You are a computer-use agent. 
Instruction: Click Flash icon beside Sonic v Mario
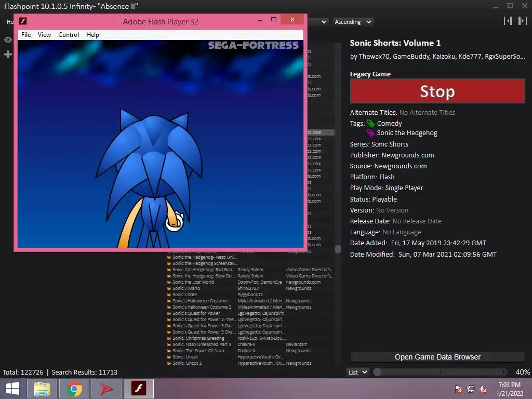169,288
